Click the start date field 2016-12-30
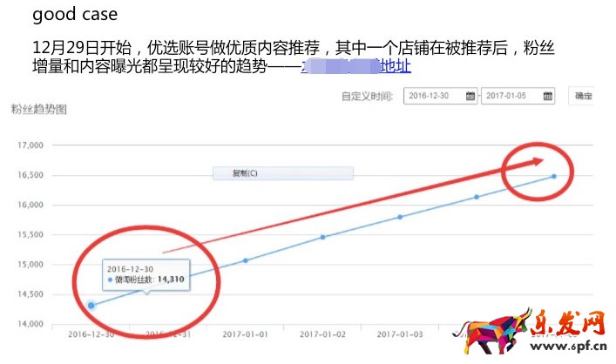 (x=435, y=96)
